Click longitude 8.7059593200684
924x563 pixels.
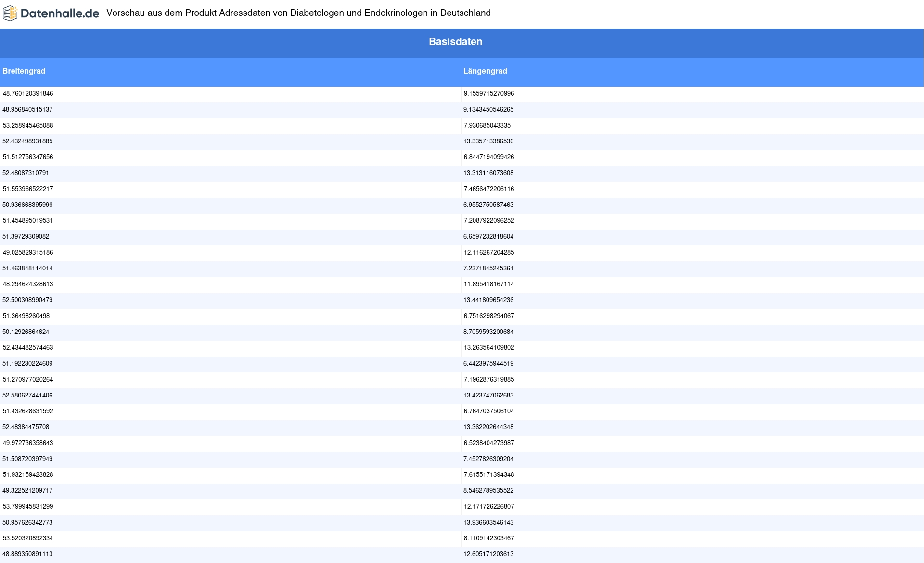pyautogui.click(x=488, y=332)
